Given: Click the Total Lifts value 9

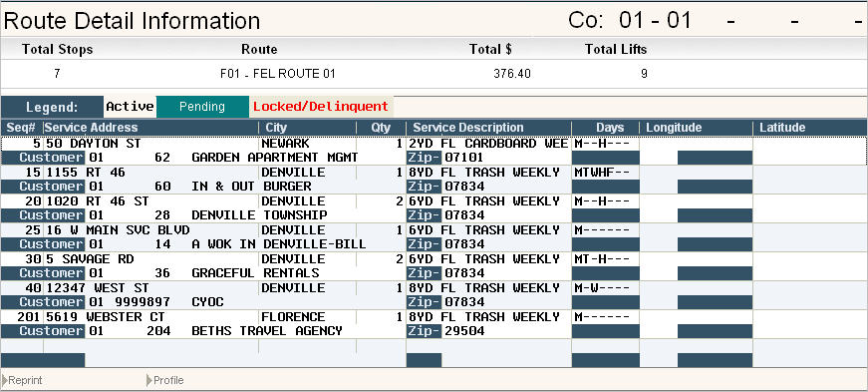Looking at the screenshot, I should click(644, 73).
